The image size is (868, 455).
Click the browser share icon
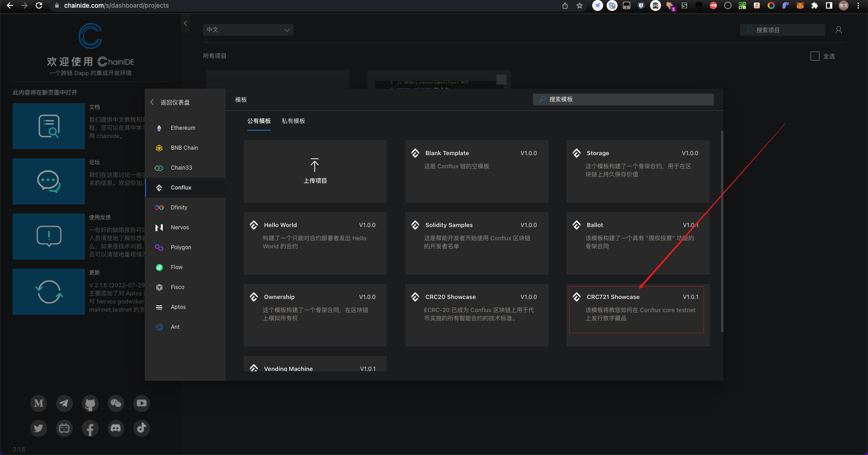[565, 5]
